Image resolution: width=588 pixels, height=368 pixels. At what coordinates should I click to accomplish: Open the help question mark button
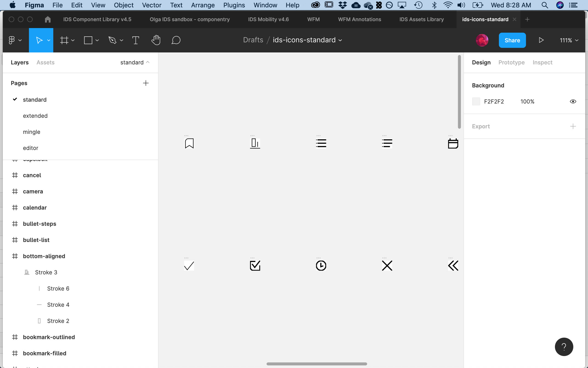coord(564,347)
